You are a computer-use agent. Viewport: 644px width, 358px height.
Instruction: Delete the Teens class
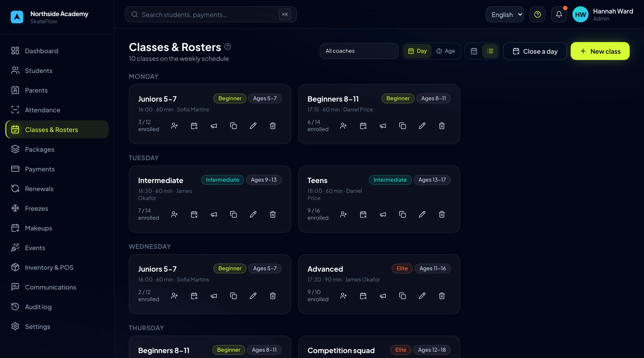(x=442, y=214)
